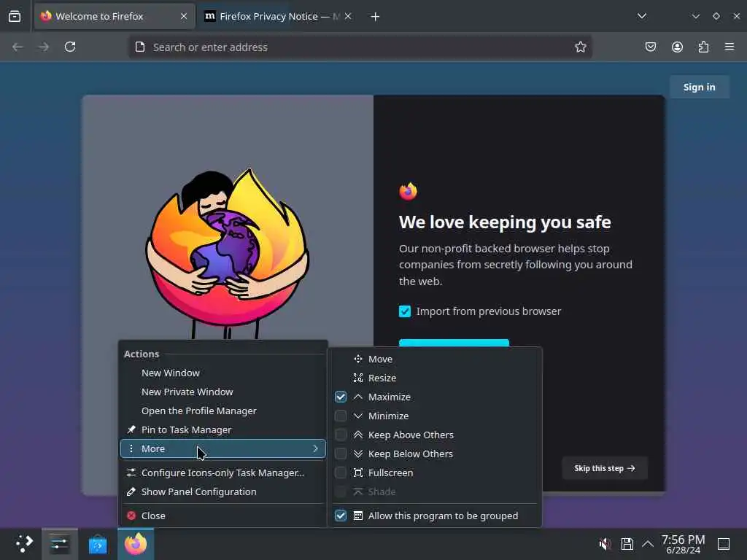Enable Keep Above Others checkbox
The width and height of the screenshot is (747, 560).
coord(341,435)
